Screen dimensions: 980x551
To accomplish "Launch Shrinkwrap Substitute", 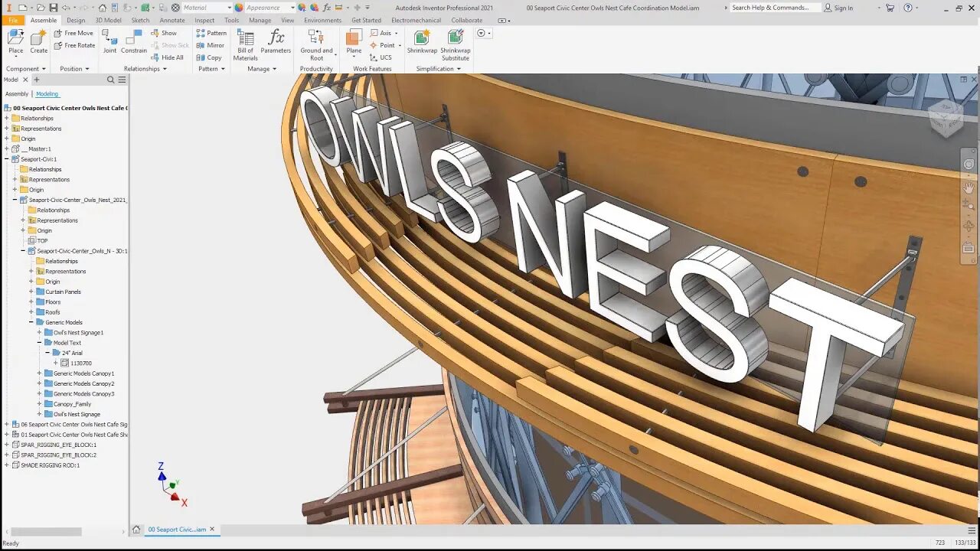I will click(x=456, y=45).
